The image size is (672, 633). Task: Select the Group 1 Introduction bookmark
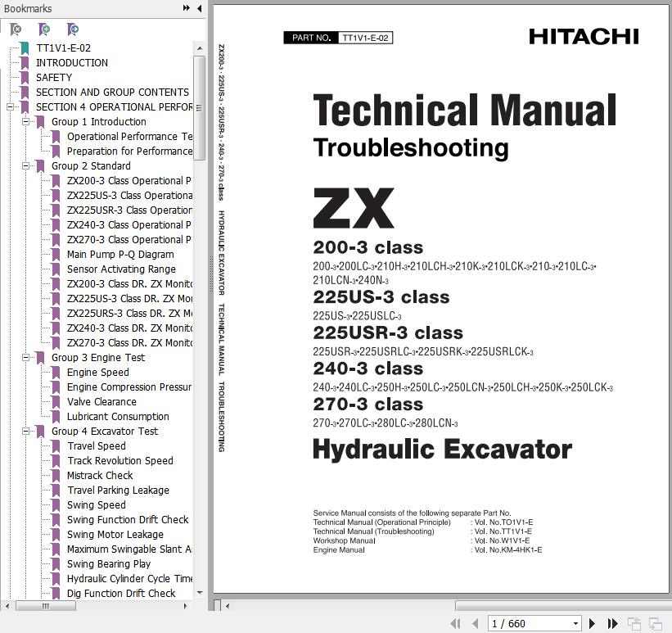[x=98, y=122]
